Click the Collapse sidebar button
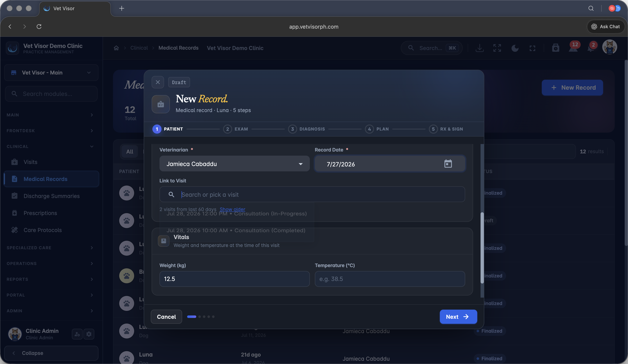 coord(51,353)
